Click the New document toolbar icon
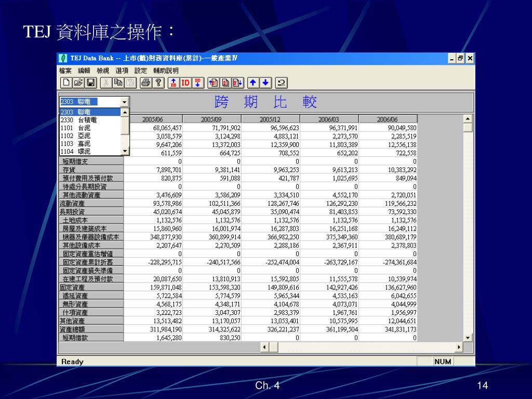Image resolution: width=532 pixels, height=399 pixels. coord(66,83)
